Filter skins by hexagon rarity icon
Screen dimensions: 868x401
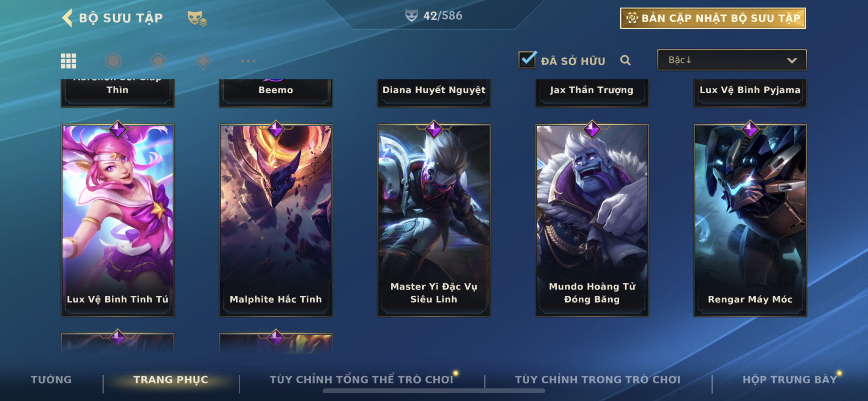coord(113,61)
